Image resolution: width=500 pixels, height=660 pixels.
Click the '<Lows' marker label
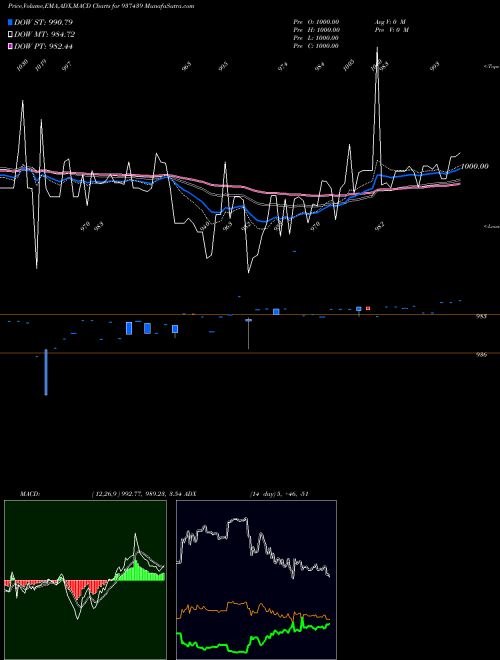coord(491,226)
